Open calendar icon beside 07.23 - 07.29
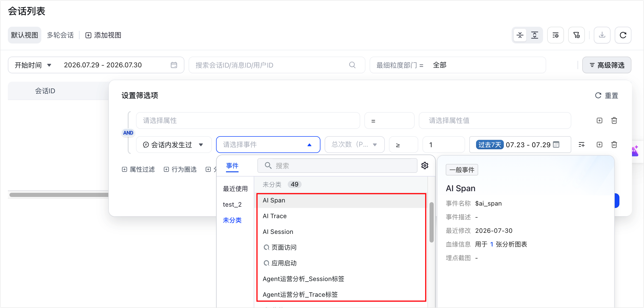The width and height of the screenshot is (644, 308). point(556,145)
